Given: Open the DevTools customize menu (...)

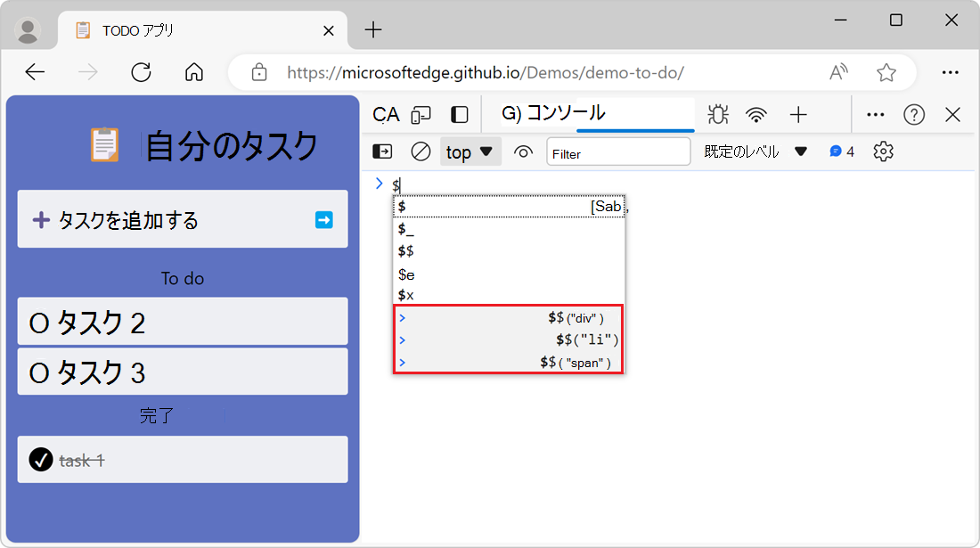Looking at the screenshot, I should point(875,114).
